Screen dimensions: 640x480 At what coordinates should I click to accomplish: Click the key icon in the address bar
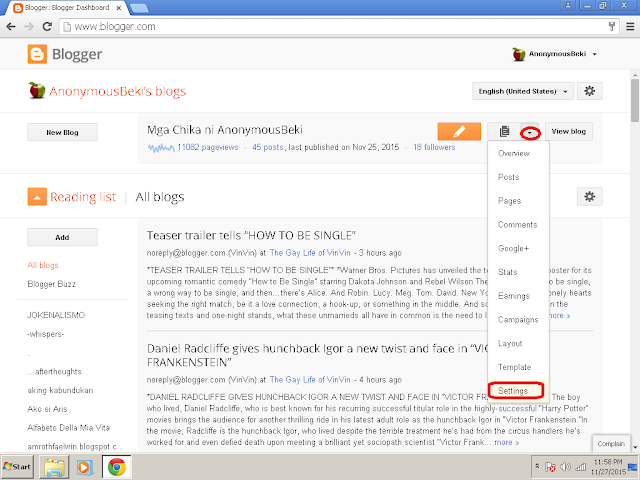[611, 27]
